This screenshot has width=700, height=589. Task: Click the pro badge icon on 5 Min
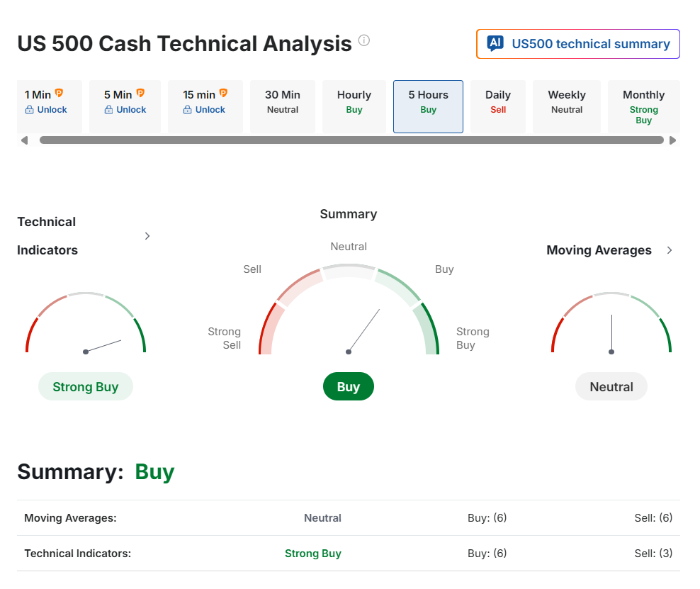coord(140,94)
